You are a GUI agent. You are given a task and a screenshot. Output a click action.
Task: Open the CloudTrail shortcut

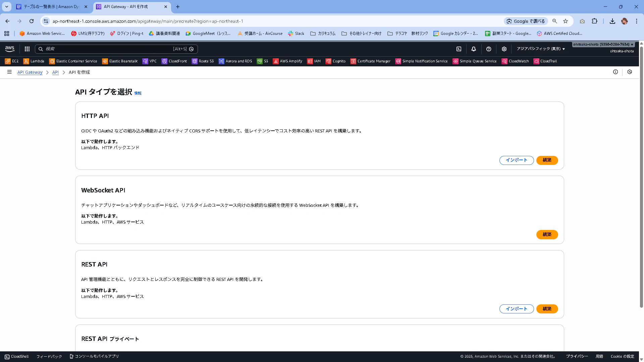click(x=545, y=61)
